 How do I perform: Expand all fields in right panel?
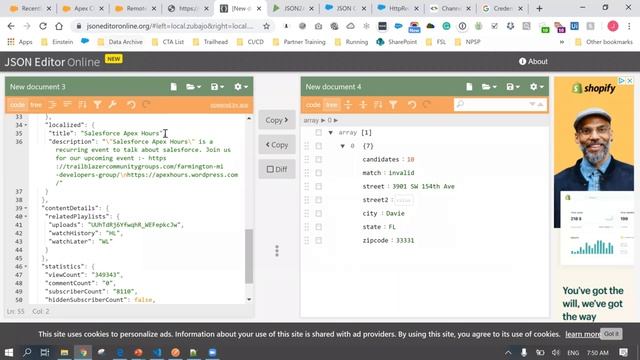[348, 105]
